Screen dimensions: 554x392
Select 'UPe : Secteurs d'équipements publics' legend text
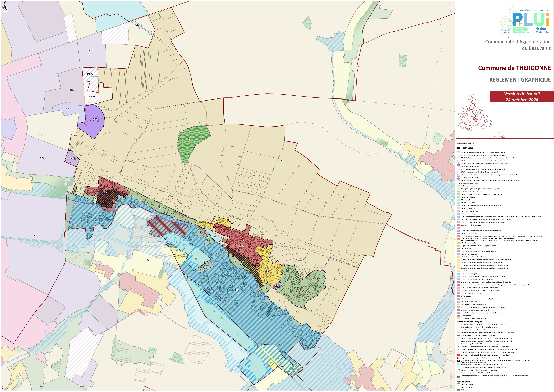click(481, 291)
